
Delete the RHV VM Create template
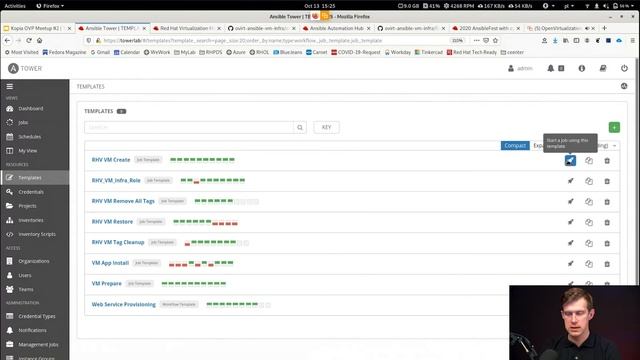click(607, 160)
